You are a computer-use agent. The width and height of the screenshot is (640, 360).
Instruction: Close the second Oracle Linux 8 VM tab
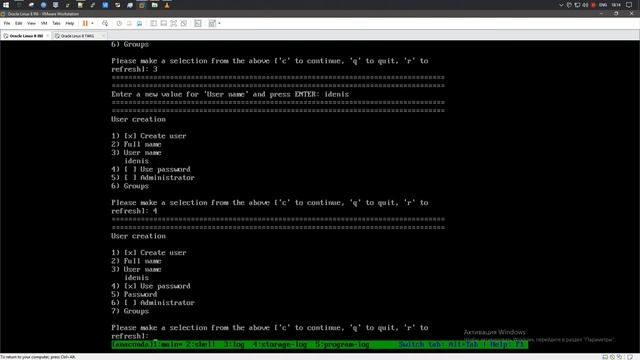103,36
